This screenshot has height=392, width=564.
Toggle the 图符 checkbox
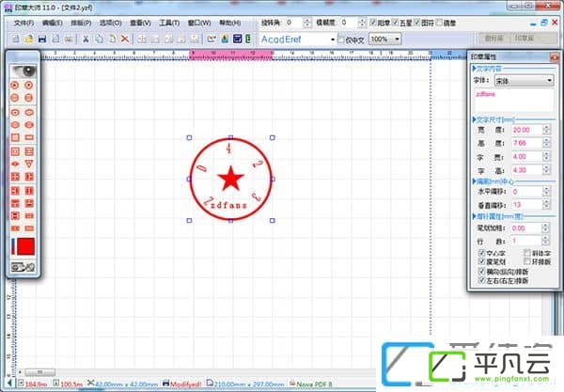tap(416, 23)
